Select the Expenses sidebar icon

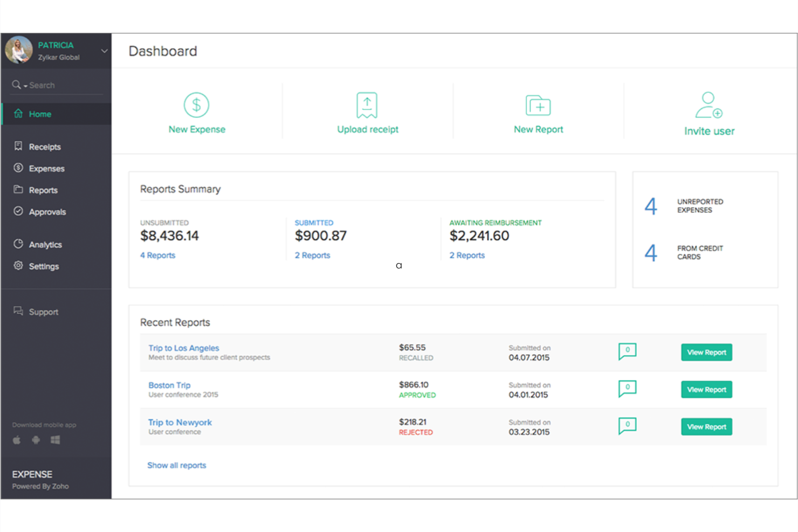[x=18, y=168]
